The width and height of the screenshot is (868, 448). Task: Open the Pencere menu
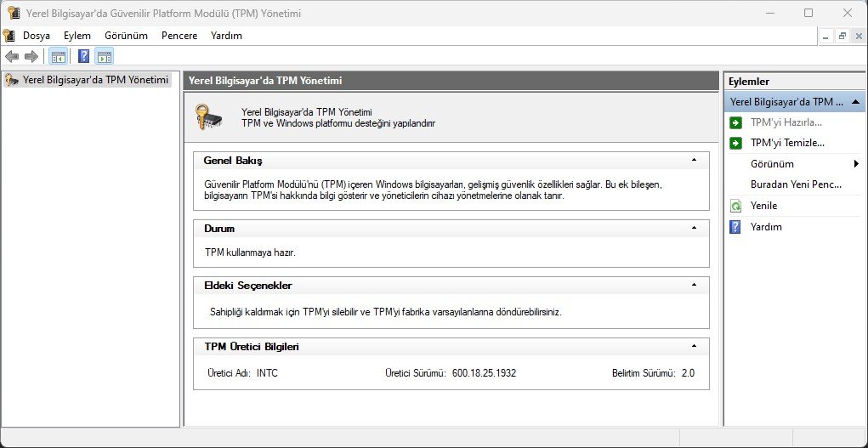[179, 36]
